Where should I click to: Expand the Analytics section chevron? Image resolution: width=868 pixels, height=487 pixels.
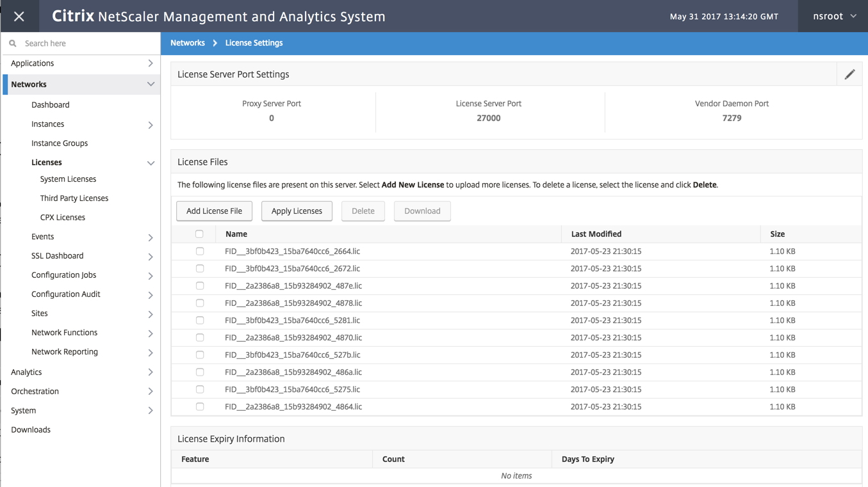[x=151, y=372]
